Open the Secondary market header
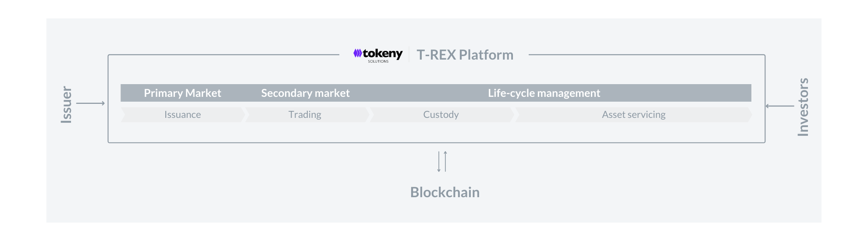The height and width of the screenshot is (241, 868). (x=306, y=93)
